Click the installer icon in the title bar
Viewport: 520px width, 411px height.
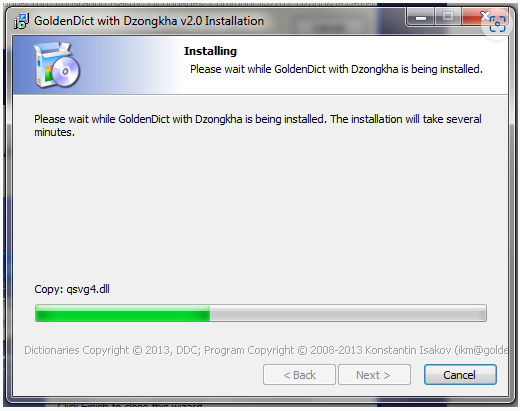coord(21,21)
